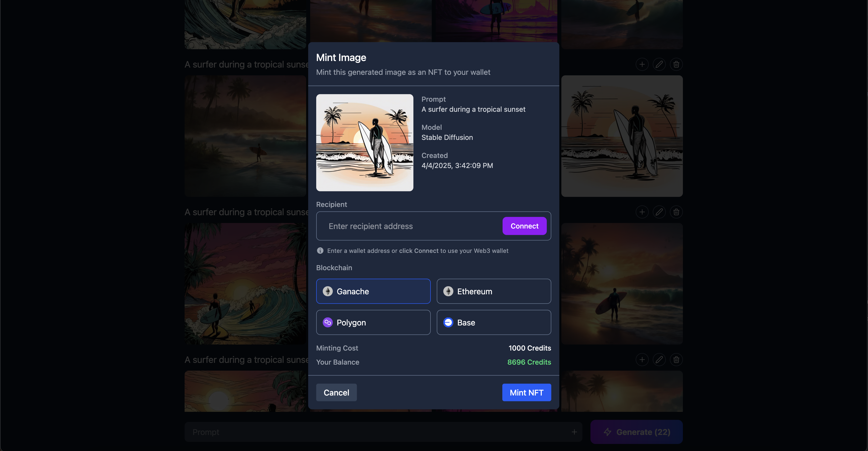Click the plus icon inside the prompt bar
Screen dimensions: 868x451
click(x=574, y=432)
